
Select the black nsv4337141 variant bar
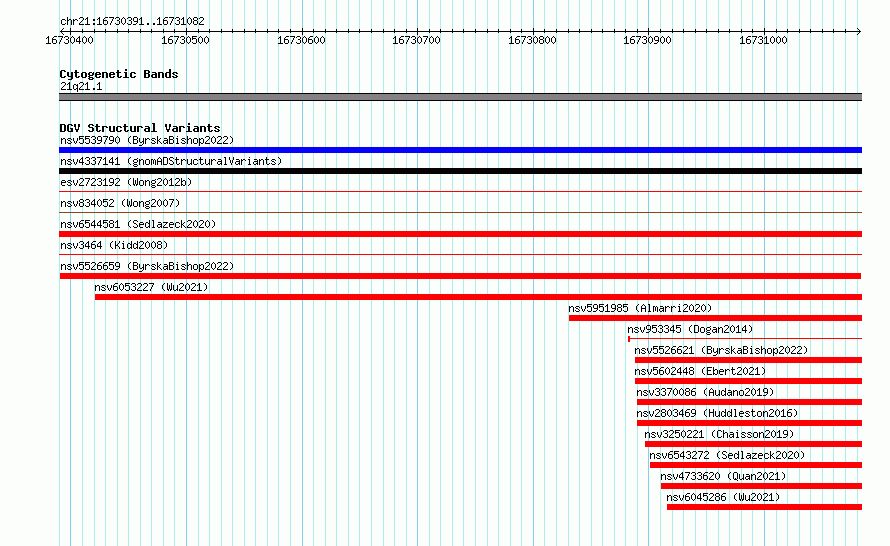tap(460, 171)
